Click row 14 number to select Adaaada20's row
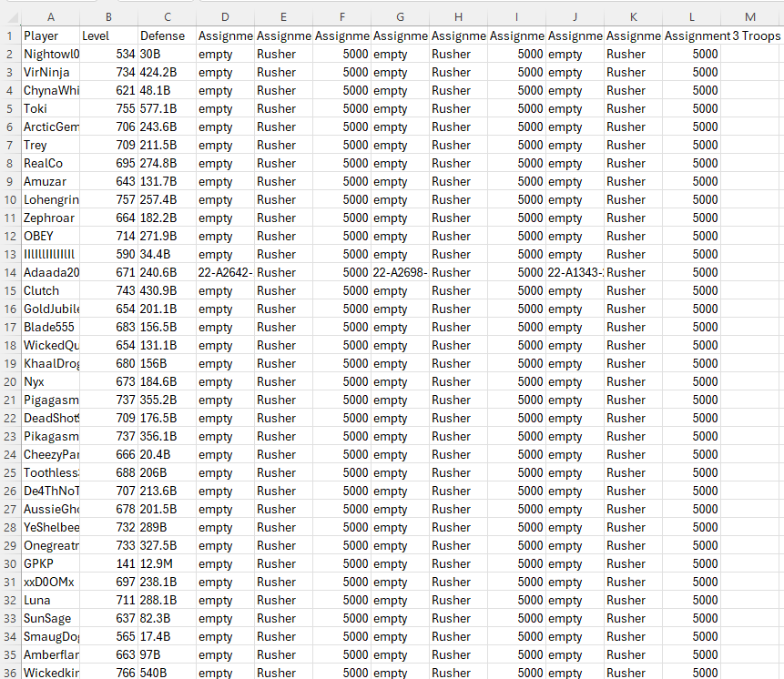This screenshot has width=784, height=679. 9,272
